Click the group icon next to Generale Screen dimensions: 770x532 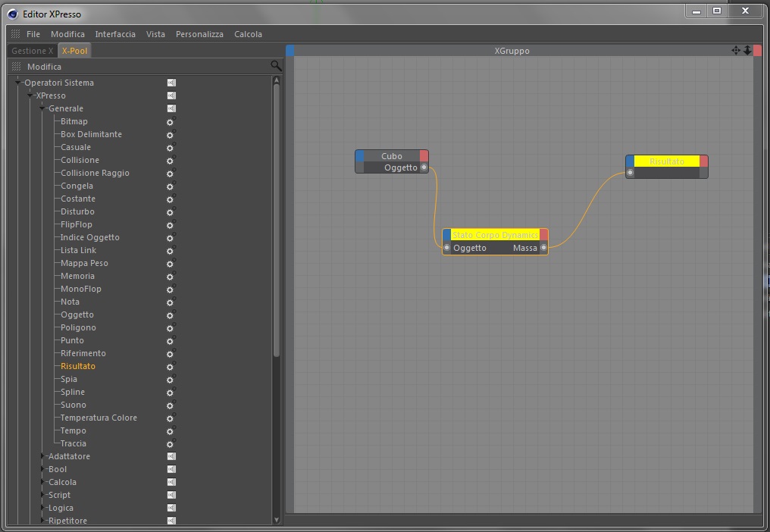click(171, 108)
